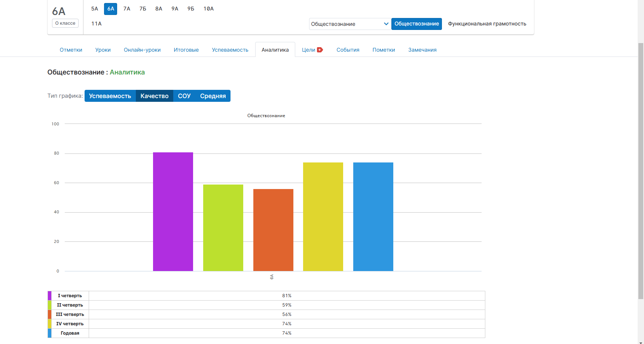The height and width of the screenshot is (344, 644).
Task: Click the IV четверть legend label
Action: [x=70, y=324]
